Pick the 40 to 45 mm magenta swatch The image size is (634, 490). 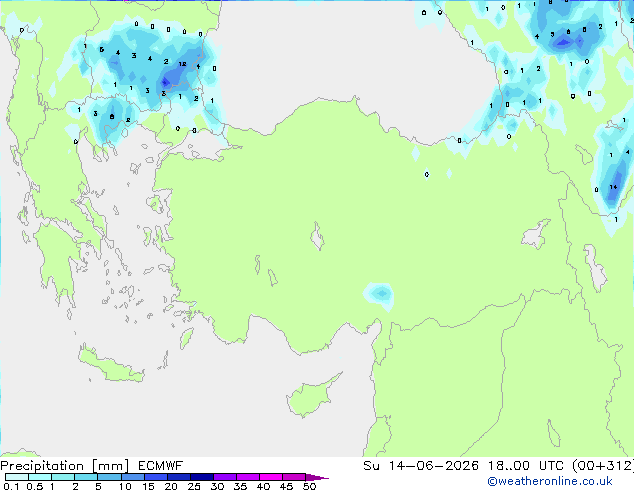[x=271, y=477]
